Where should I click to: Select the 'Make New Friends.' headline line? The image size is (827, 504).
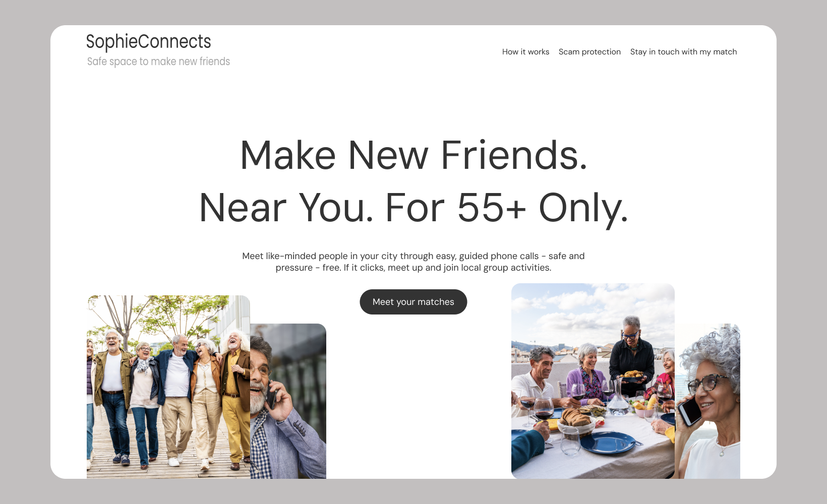(413, 155)
